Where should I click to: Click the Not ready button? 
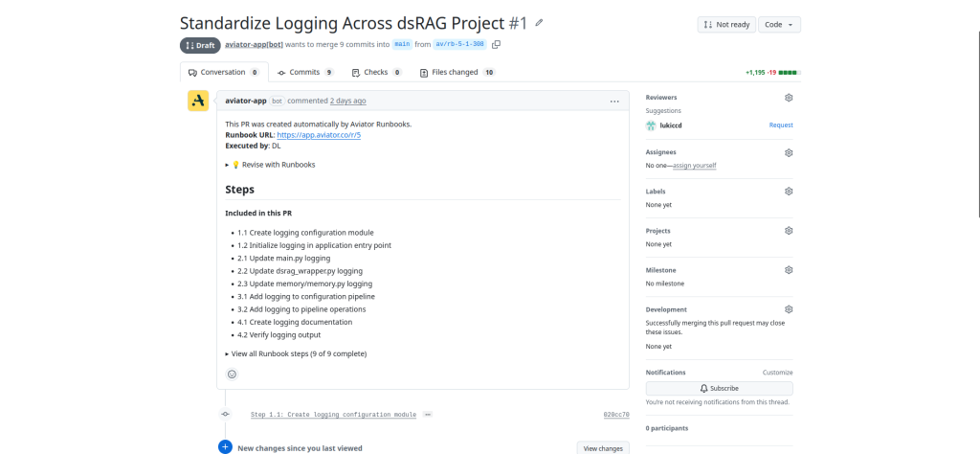(x=726, y=24)
